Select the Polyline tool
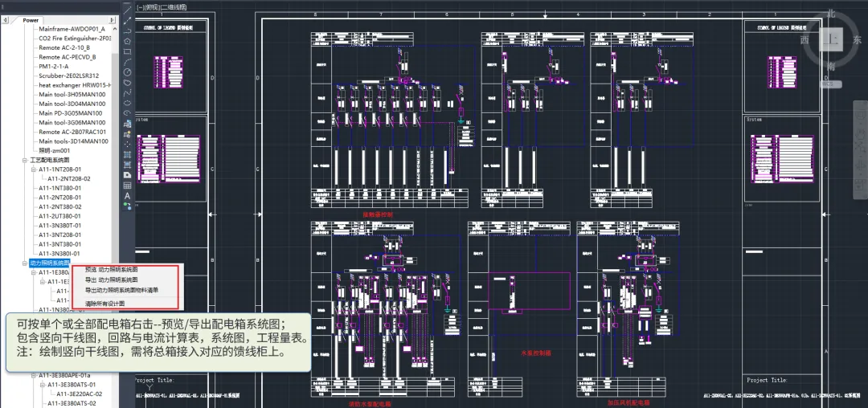The width and height of the screenshot is (868, 408). click(127, 31)
